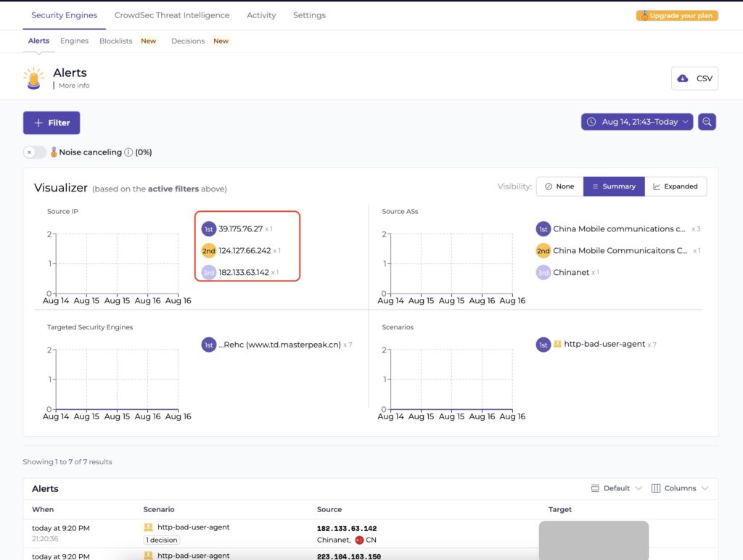743x560 pixels.
Task: Click the 2nd rank badge for 124.127.66.242
Action: [208, 251]
